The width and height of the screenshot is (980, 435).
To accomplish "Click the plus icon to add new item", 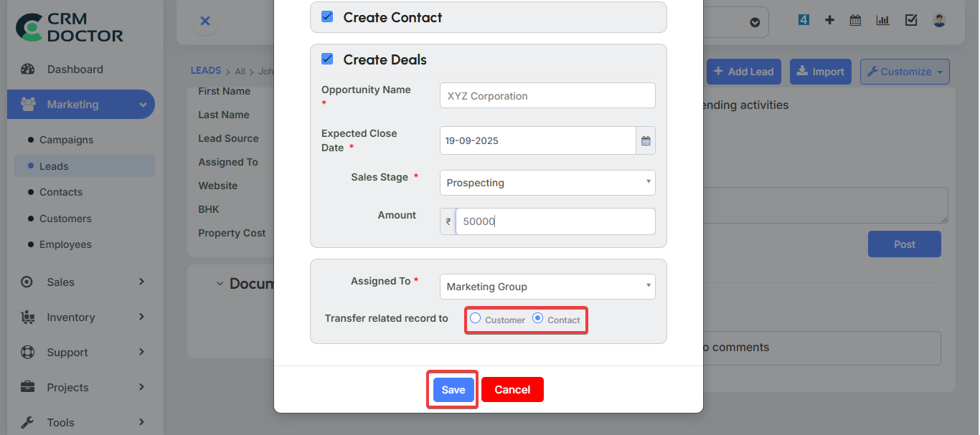I will (x=829, y=20).
